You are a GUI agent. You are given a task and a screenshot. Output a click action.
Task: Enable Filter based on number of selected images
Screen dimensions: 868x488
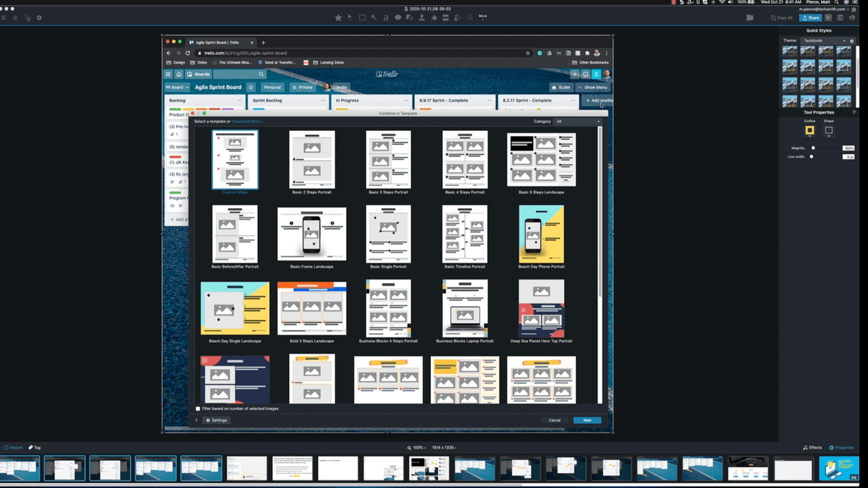pos(198,408)
